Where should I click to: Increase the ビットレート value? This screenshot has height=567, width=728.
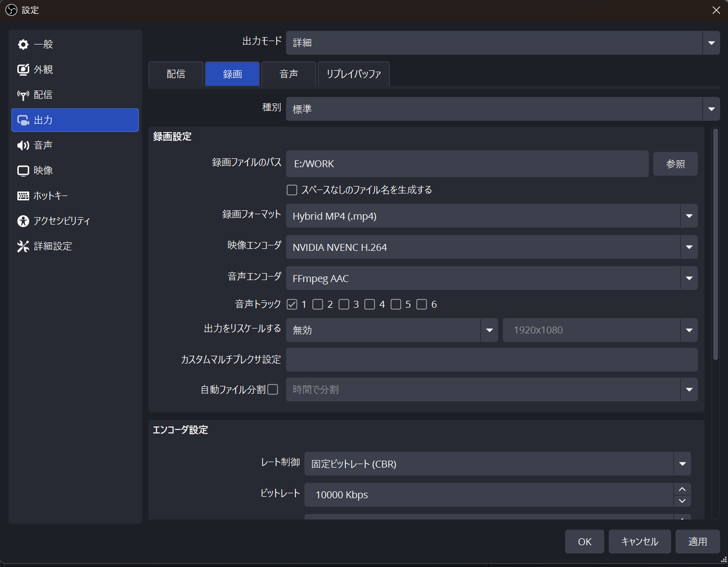[x=682, y=489]
